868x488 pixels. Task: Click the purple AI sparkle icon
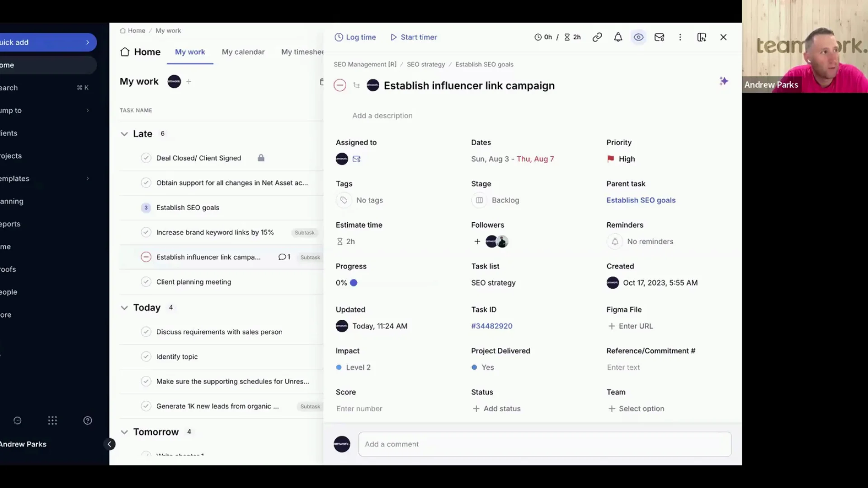724,81
